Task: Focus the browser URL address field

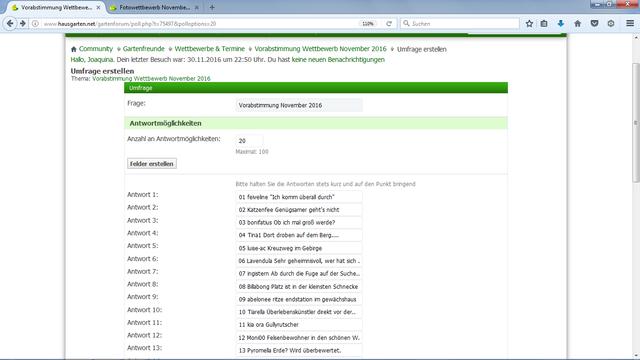Action: pyautogui.click(x=200, y=24)
